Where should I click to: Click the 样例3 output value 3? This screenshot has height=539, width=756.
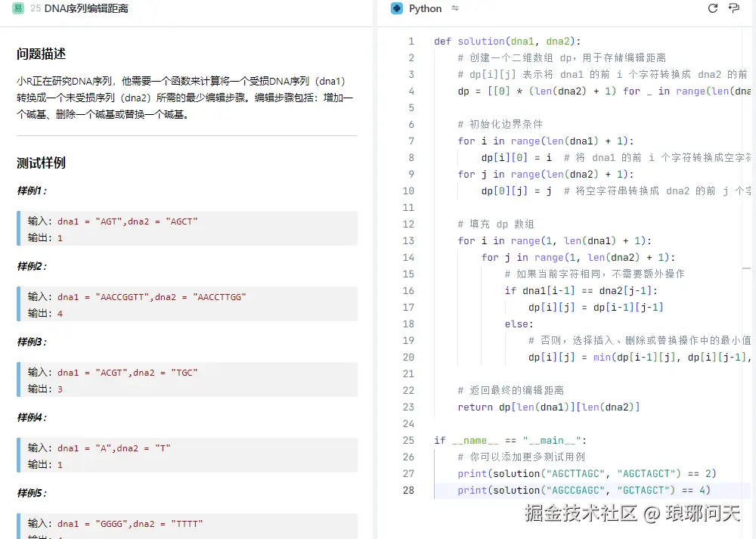click(60, 389)
